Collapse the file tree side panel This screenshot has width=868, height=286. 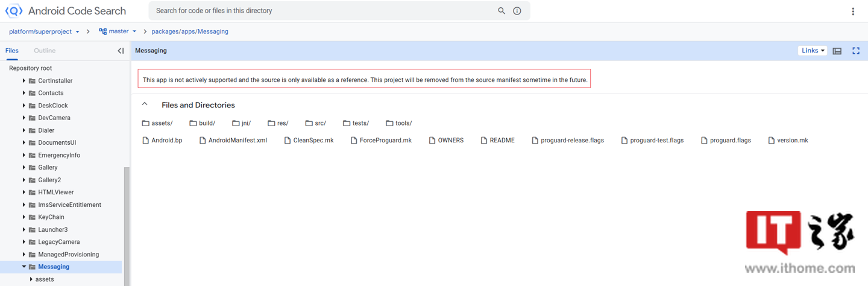(121, 51)
